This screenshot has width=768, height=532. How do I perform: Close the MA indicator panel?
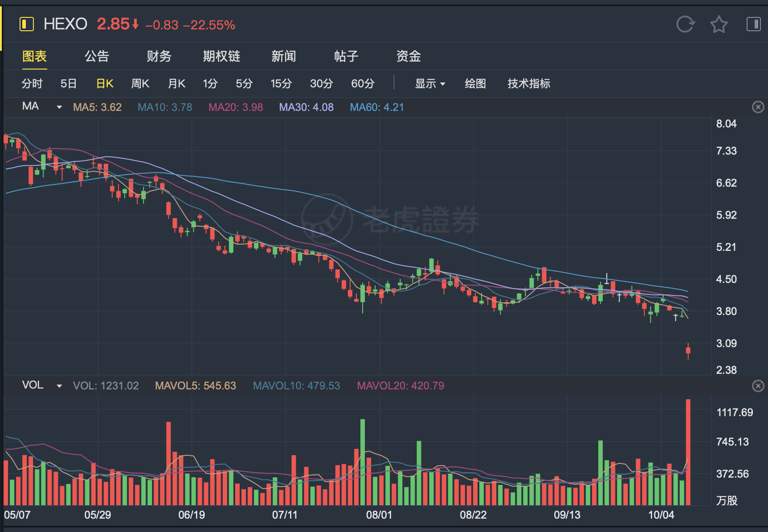click(x=758, y=107)
